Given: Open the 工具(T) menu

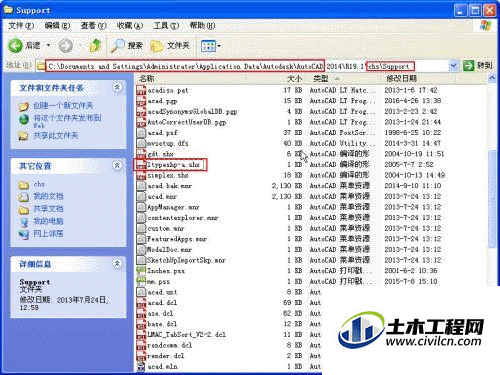Looking at the screenshot, I should 166,25.
